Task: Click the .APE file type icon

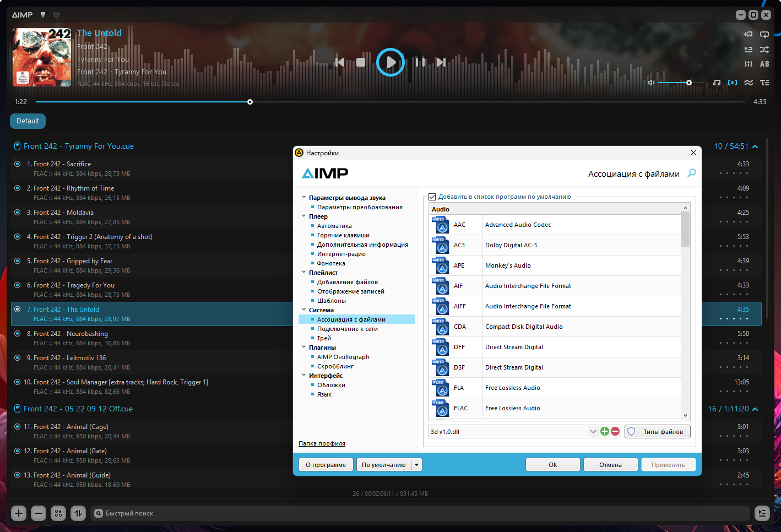Action: click(x=440, y=266)
